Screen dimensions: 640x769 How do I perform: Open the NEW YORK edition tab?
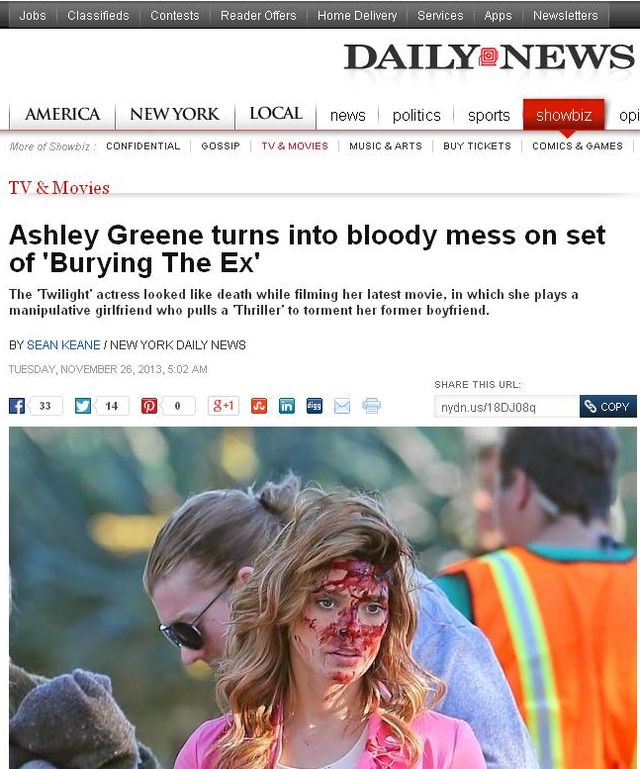175,114
